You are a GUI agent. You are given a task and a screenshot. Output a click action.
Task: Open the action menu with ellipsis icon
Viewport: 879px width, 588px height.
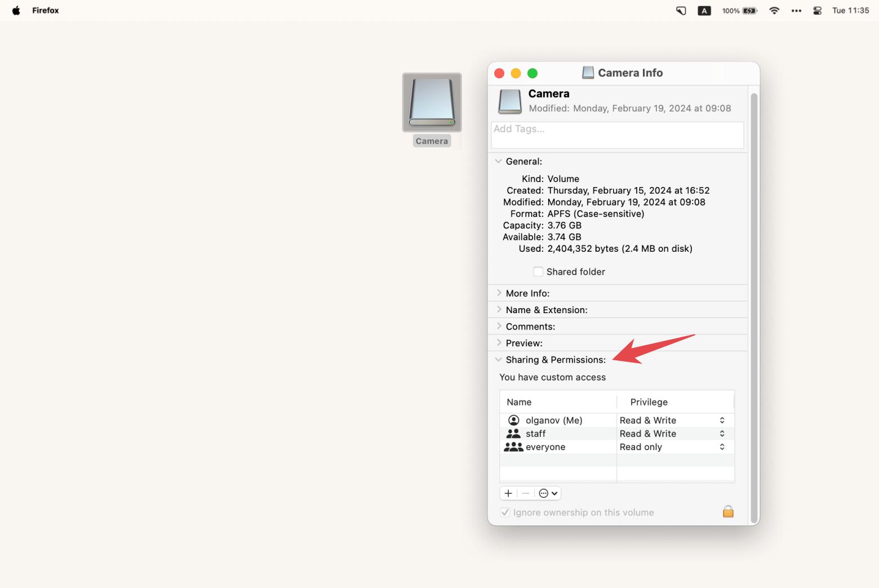click(548, 493)
